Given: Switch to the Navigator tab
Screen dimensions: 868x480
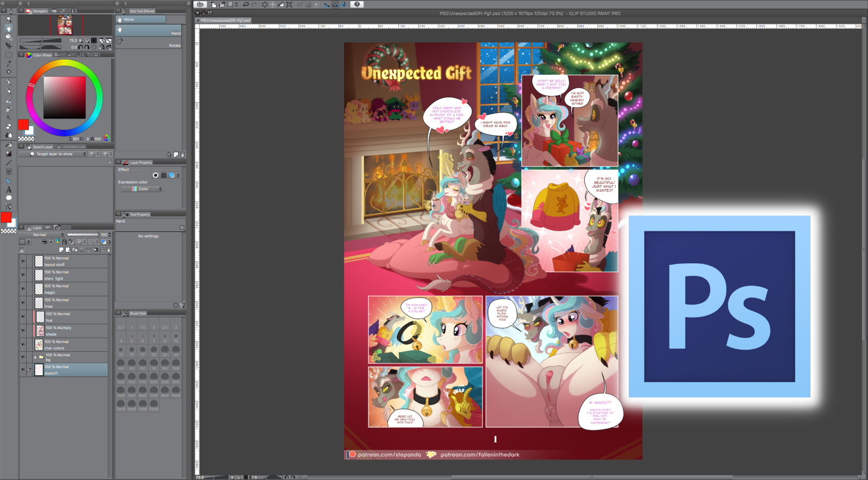Looking at the screenshot, I should pyautogui.click(x=37, y=11).
